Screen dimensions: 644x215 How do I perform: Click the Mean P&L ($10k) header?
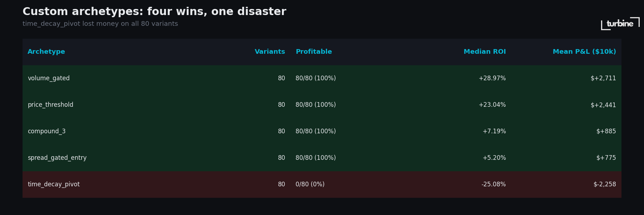(x=584, y=52)
